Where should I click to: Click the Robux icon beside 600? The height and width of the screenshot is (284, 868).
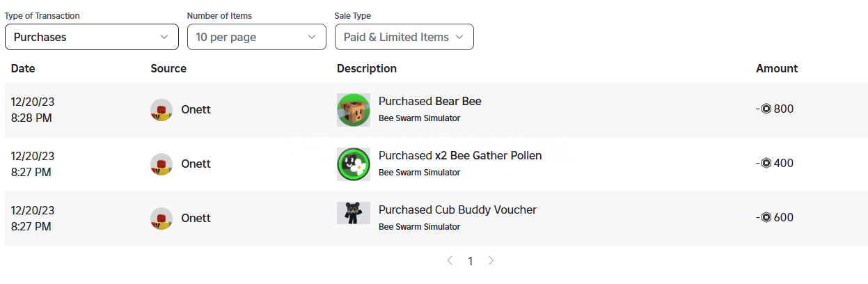pos(766,218)
